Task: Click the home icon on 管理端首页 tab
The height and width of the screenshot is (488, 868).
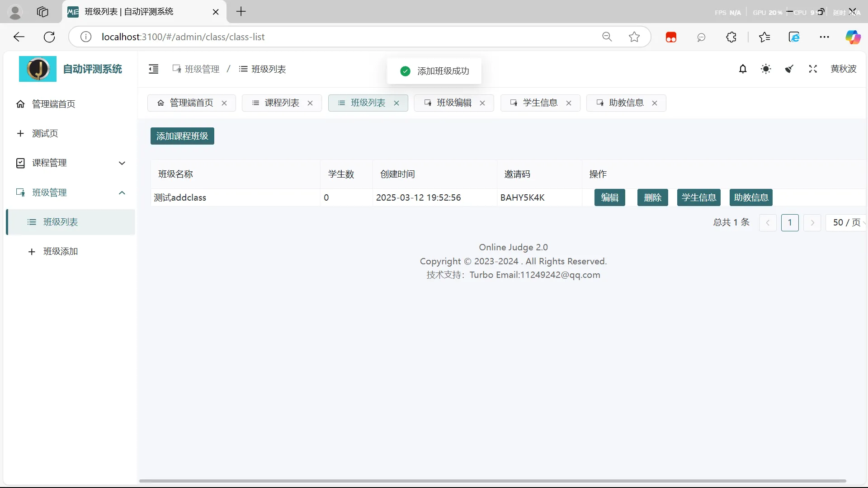Action: coord(161,103)
